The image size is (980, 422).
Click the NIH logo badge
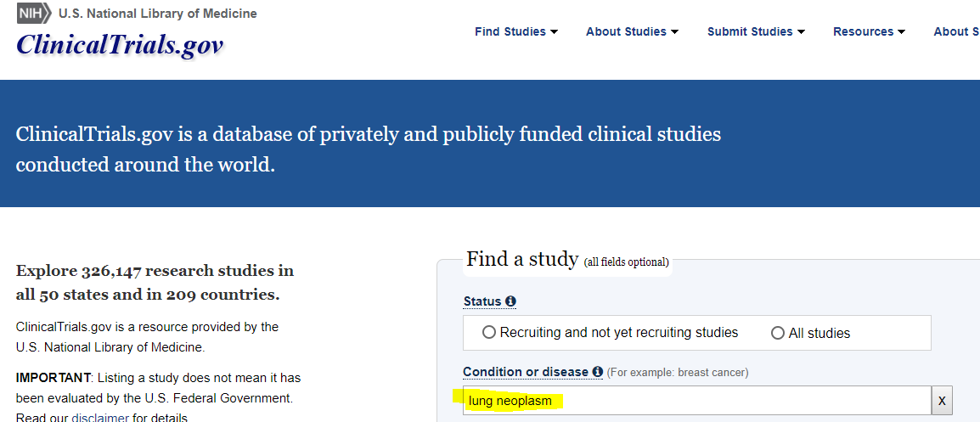pyautogui.click(x=34, y=13)
